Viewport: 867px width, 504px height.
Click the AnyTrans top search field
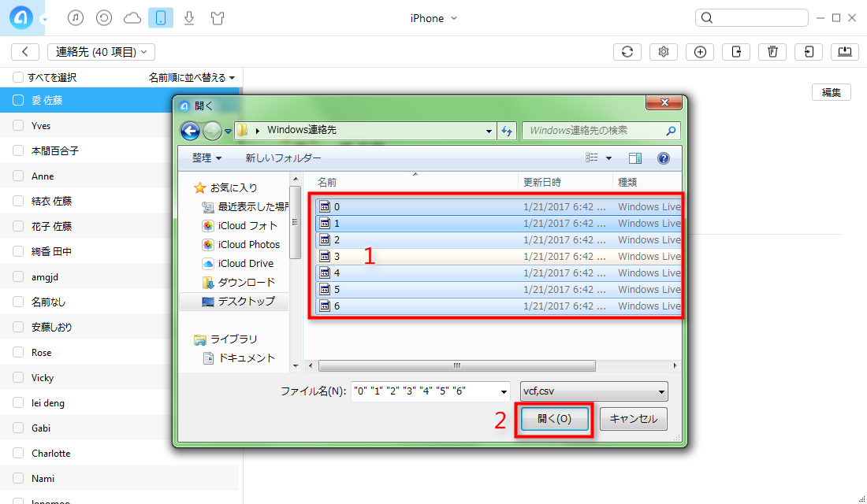(x=751, y=18)
